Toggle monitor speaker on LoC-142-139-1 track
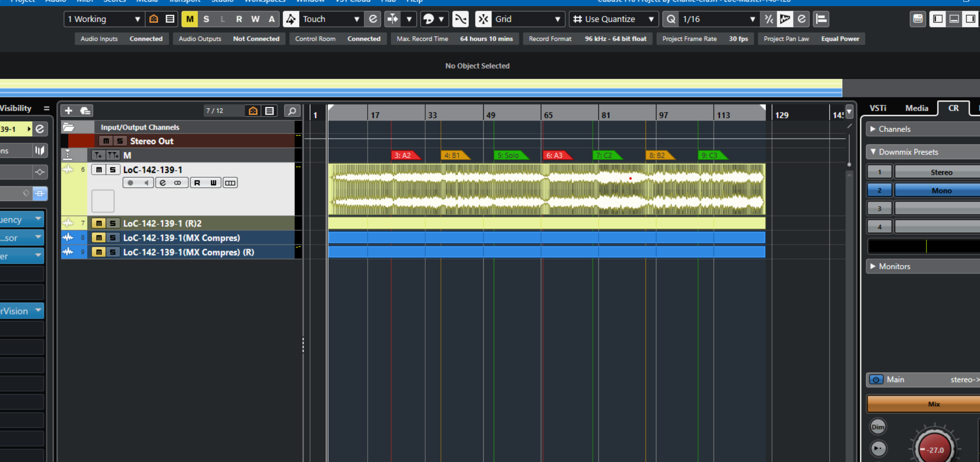980x462 pixels. click(x=147, y=183)
